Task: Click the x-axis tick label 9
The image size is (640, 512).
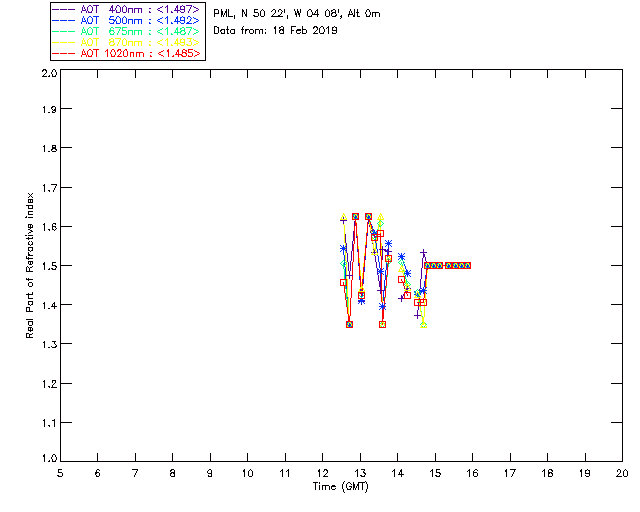Action: [x=210, y=473]
